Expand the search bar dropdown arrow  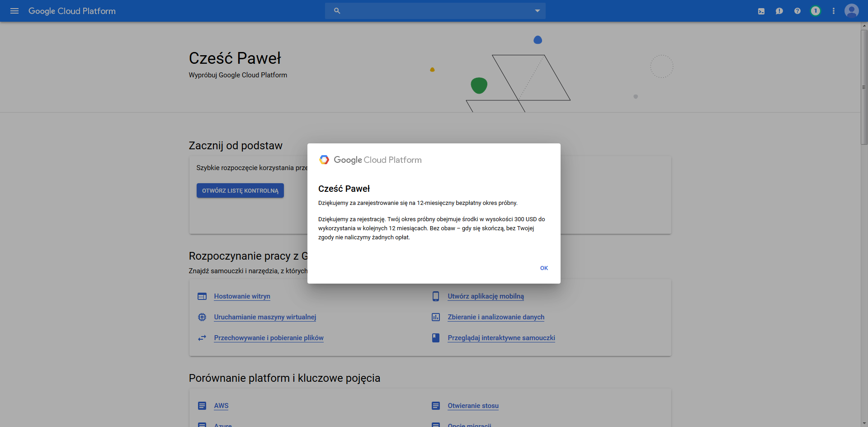click(538, 11)
